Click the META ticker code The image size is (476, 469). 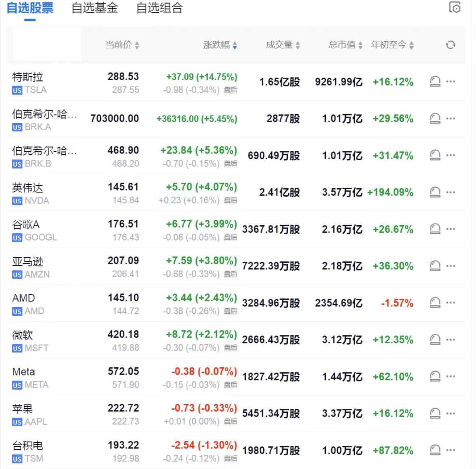[37, 385]
